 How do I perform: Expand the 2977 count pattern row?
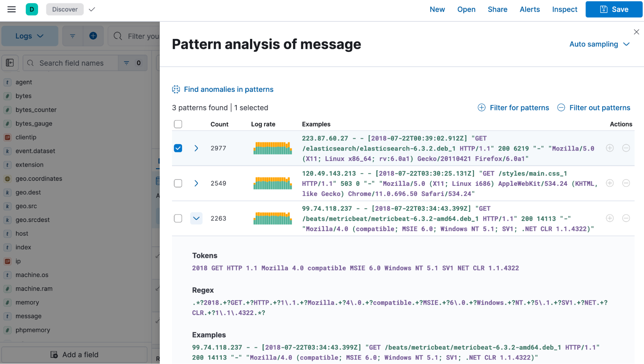click(x=196, y=148)
